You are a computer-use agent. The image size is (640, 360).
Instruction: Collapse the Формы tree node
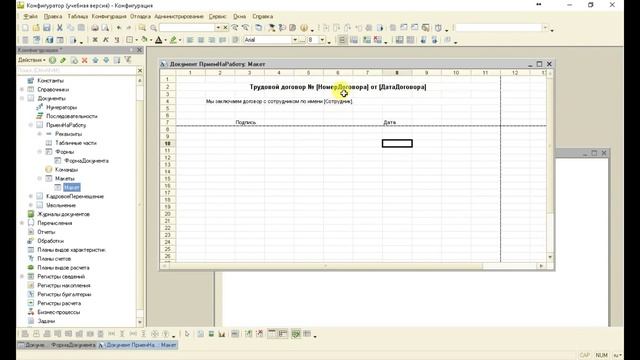[40, 152]
